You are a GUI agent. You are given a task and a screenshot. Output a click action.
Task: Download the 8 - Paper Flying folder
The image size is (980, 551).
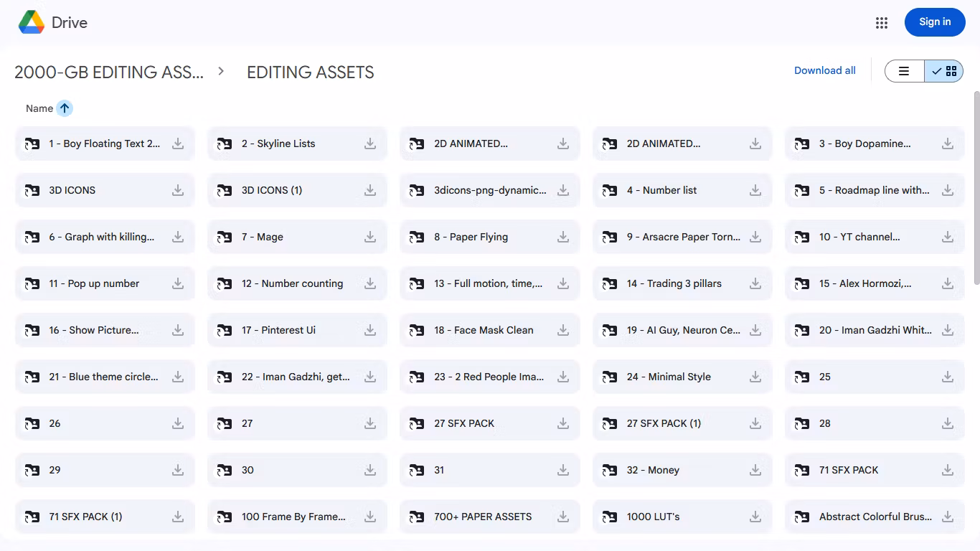click(x=563, y=237)
